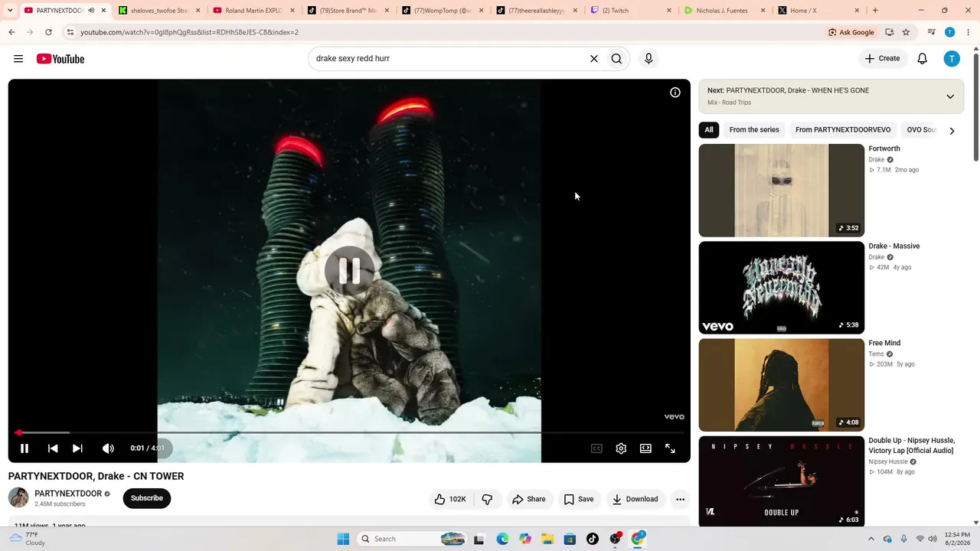Viewport: 980px width, 551px height.
Task: Open browser media controls icon
Action: 931,32
